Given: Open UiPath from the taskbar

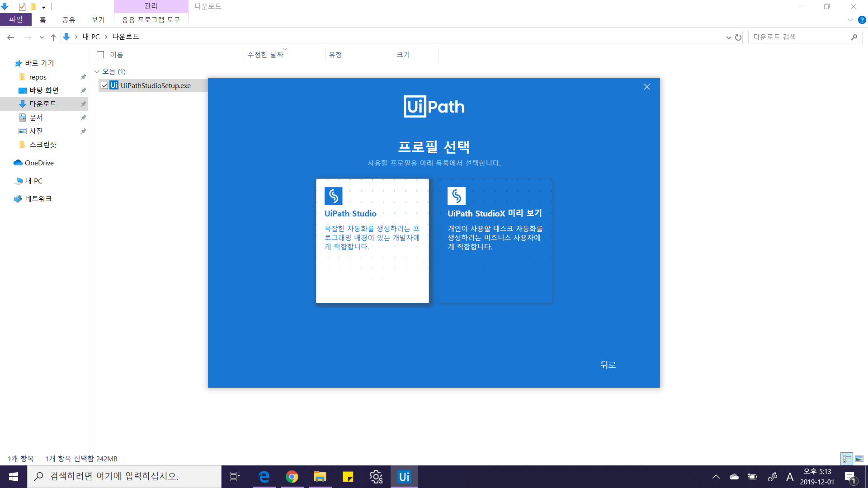Looking at the screenshot, I should (404, 477).
